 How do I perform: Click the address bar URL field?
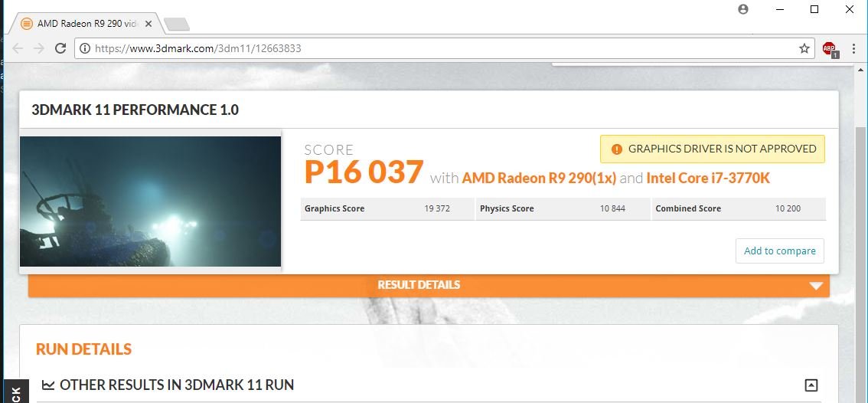pos(443,48)
